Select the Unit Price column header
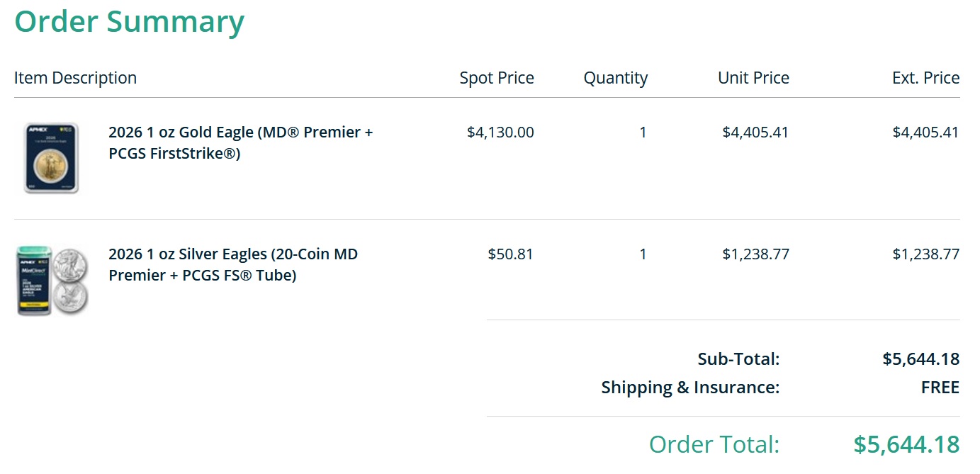This screenshot has width=980, height=474. point(753,78)
